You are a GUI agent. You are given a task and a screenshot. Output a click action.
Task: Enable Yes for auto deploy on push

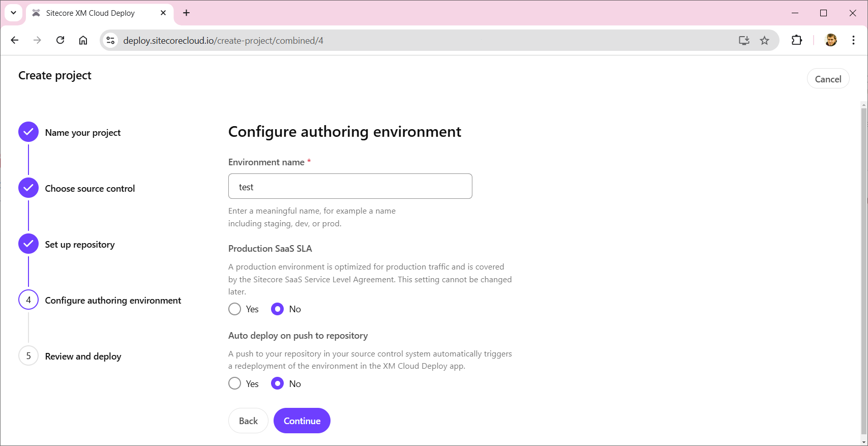[x=234, y=384]
